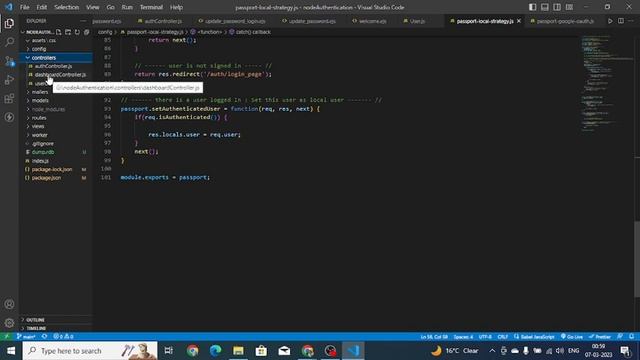640x360 pixels.
Task: Expand the views folder
Action: pos(38,126)
